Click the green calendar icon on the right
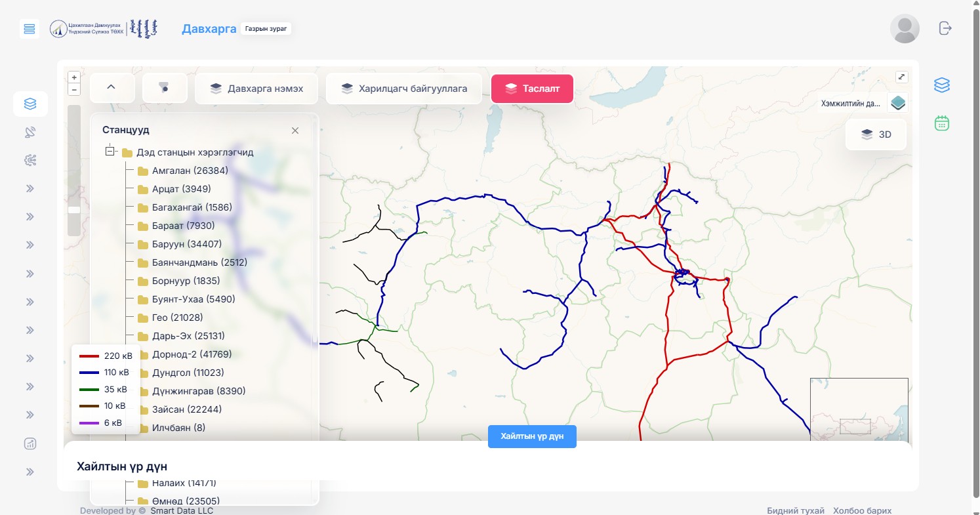Screen dimensions: 980x515 coord(942,123)
